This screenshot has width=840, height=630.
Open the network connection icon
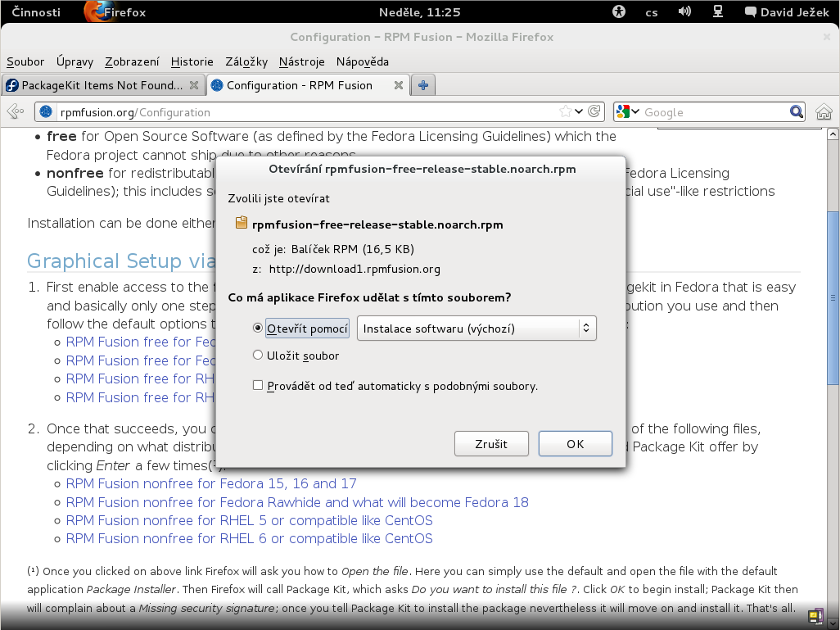coord(718,11)
